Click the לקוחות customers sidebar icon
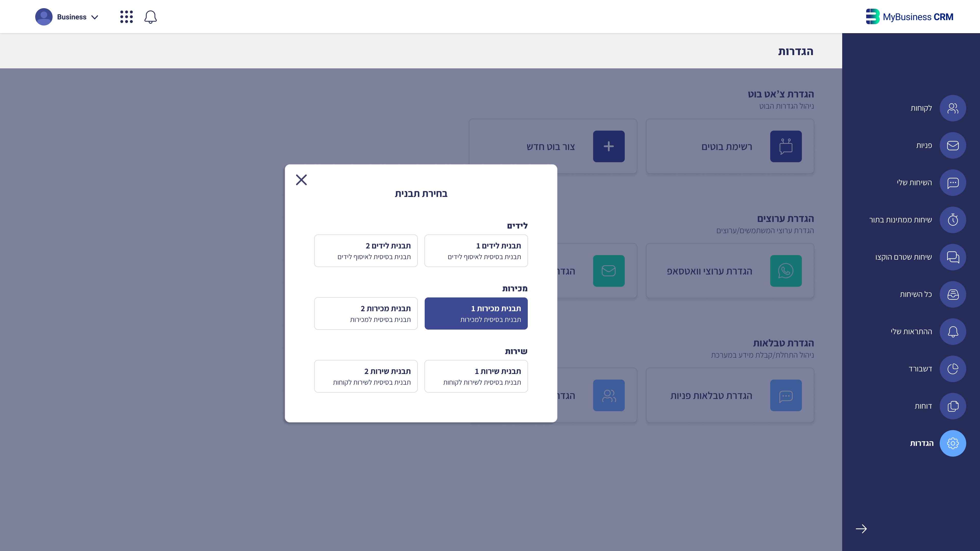Screen dimensions: 980x551 point(952,108)
